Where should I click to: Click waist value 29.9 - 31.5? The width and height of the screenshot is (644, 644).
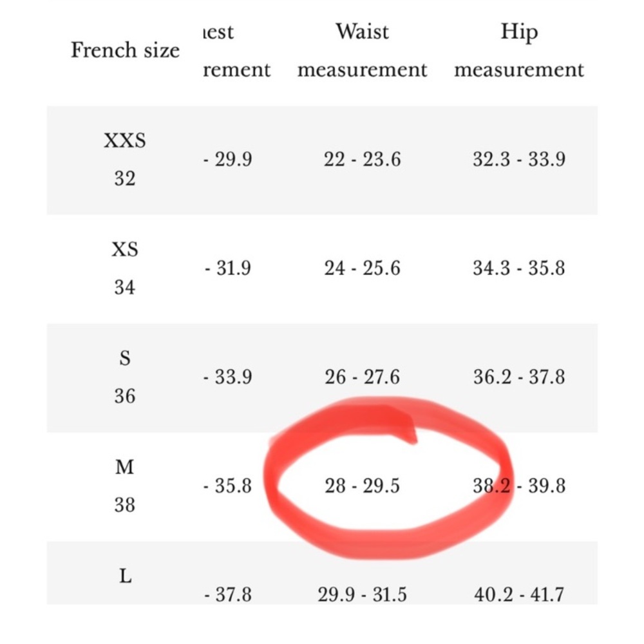tap(362, 594)
